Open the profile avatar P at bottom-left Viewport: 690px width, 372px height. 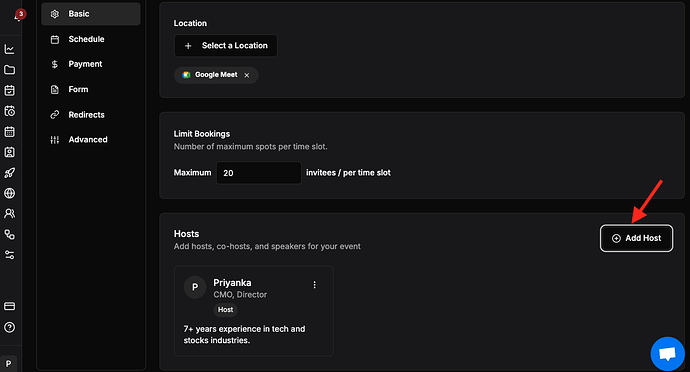(x=8, y=364)
